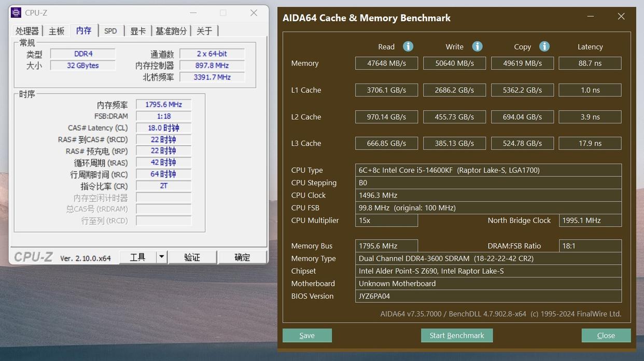644x361 pixels.
Task: Click the Memory Type DDR4-3600 SDRAM field
Action: [x=488, y=258]
